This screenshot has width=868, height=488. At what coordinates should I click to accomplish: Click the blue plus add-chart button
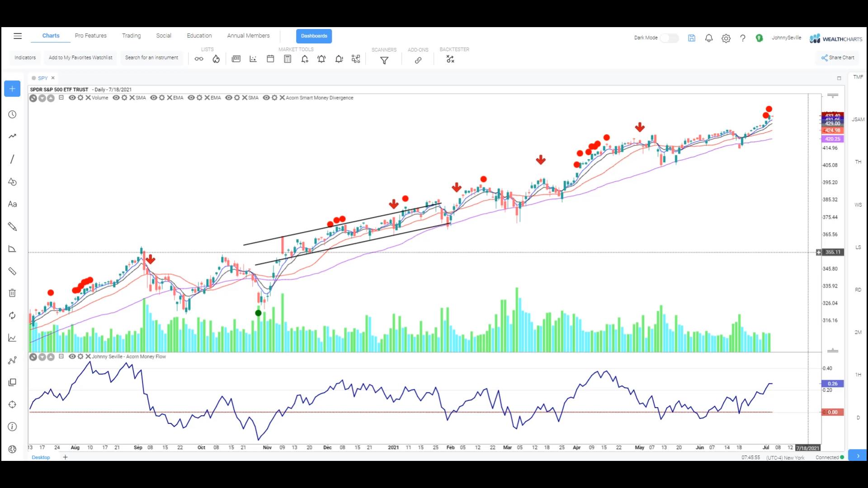coord(12,89)
